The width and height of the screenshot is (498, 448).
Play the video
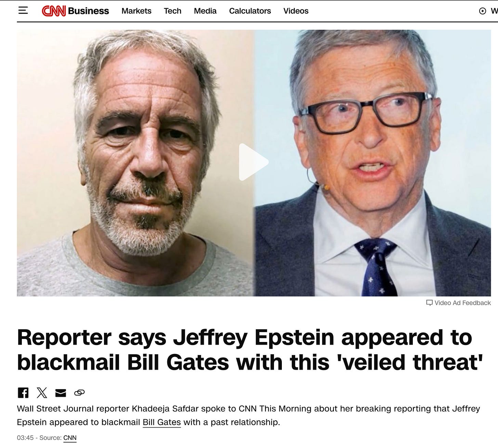coord(253,162)
